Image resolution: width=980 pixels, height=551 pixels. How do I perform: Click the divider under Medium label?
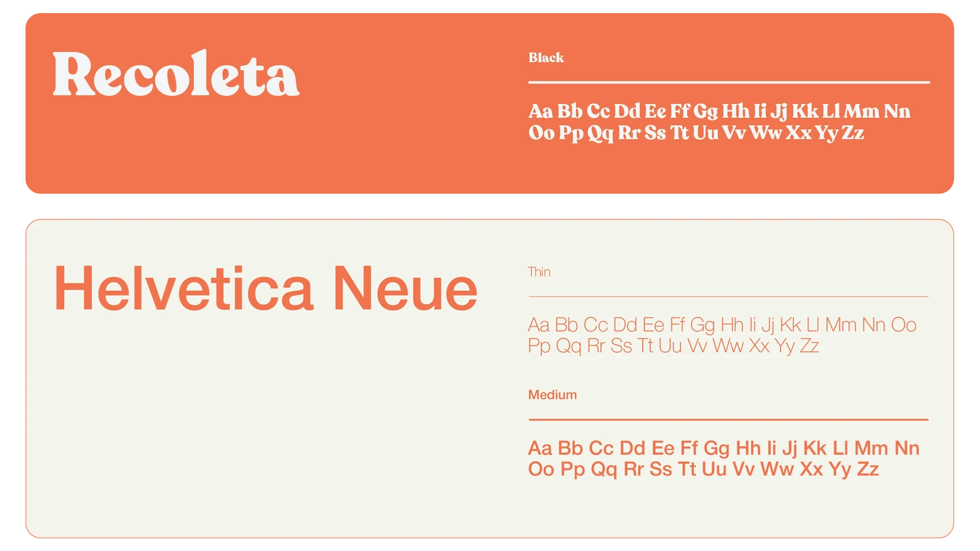point(728,420)
